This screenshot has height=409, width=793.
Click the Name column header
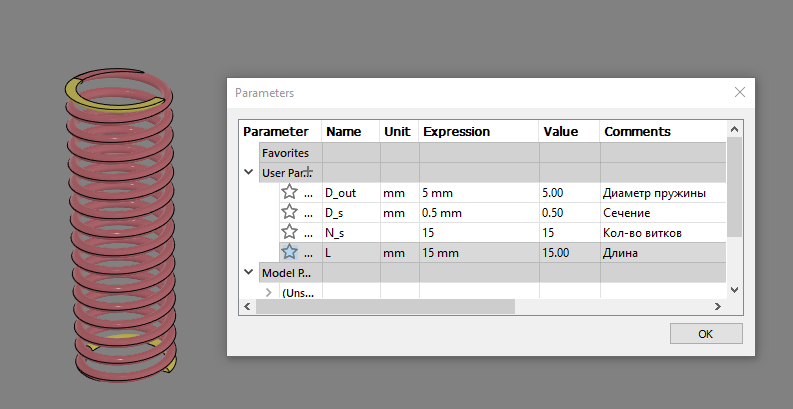point(344,132)
